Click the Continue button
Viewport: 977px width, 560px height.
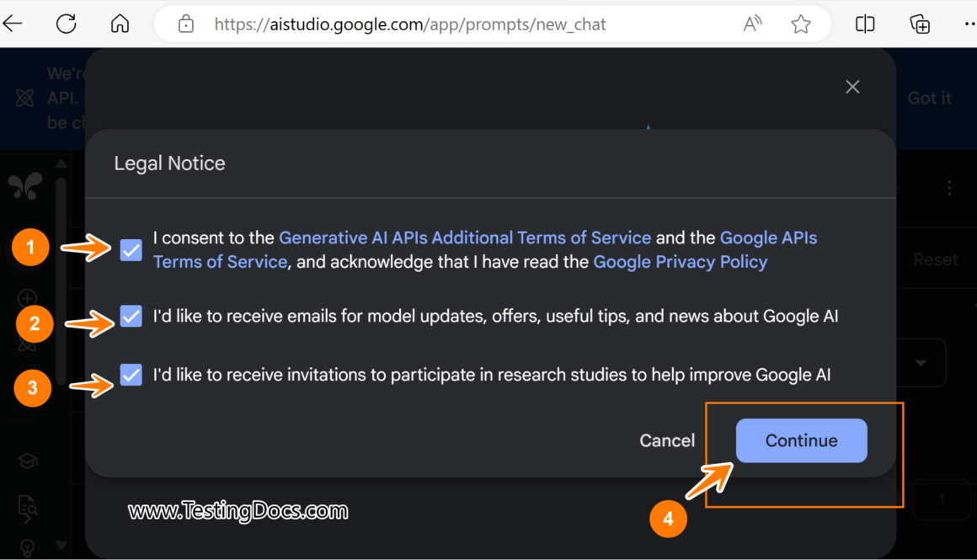(x=800, y=440)
